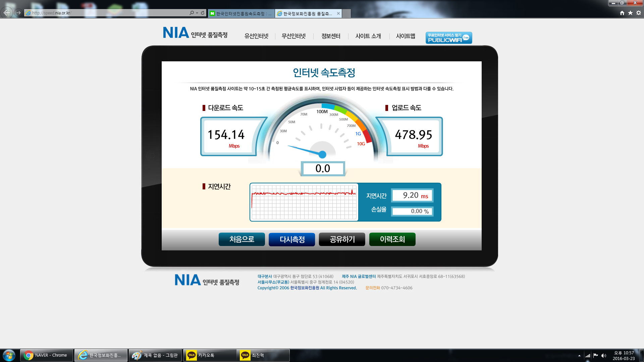Expand hidden tray icons arrow
644x362 pixels.
(x=579, y=356)
